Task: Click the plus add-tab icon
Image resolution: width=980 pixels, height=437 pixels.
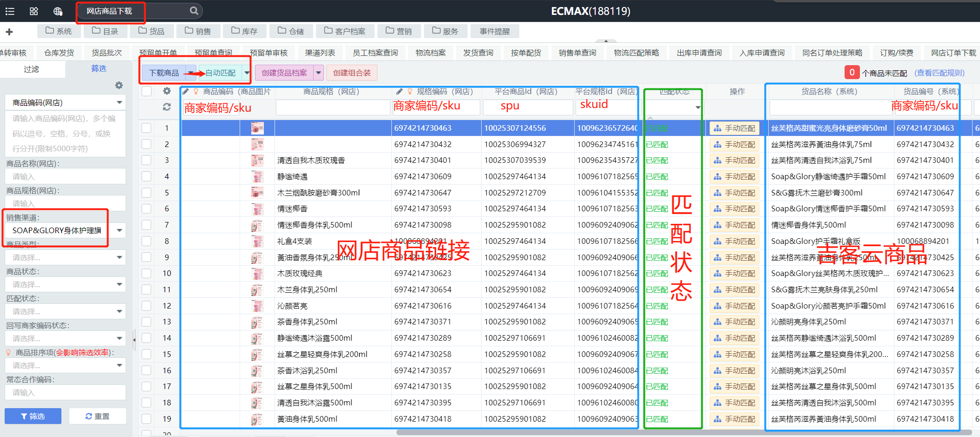Action: click(9, 32)
